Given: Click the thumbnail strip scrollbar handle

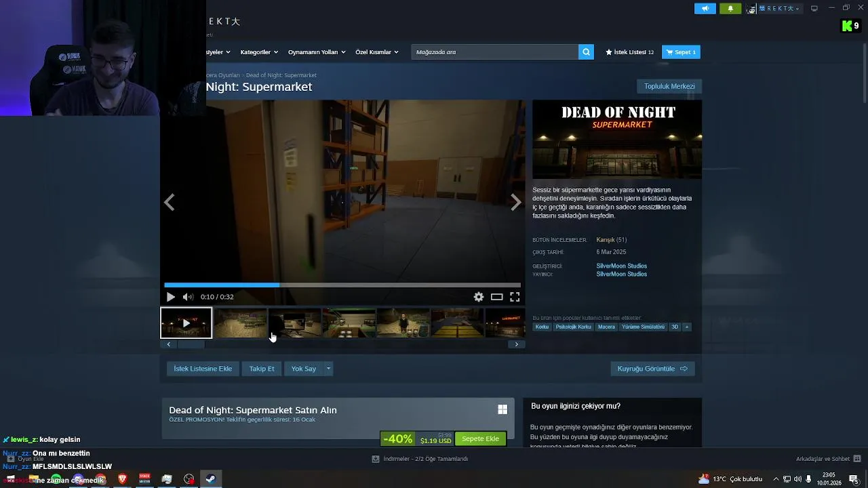Looking at the screenshot, I should coord(191,344).
